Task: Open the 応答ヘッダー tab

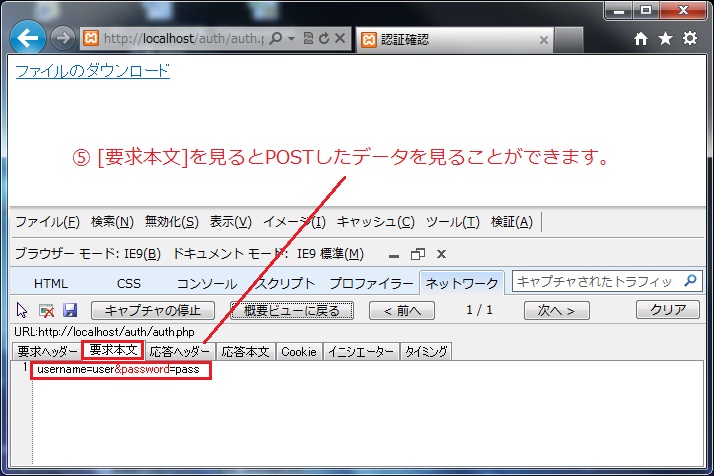Action: point(179,352)
